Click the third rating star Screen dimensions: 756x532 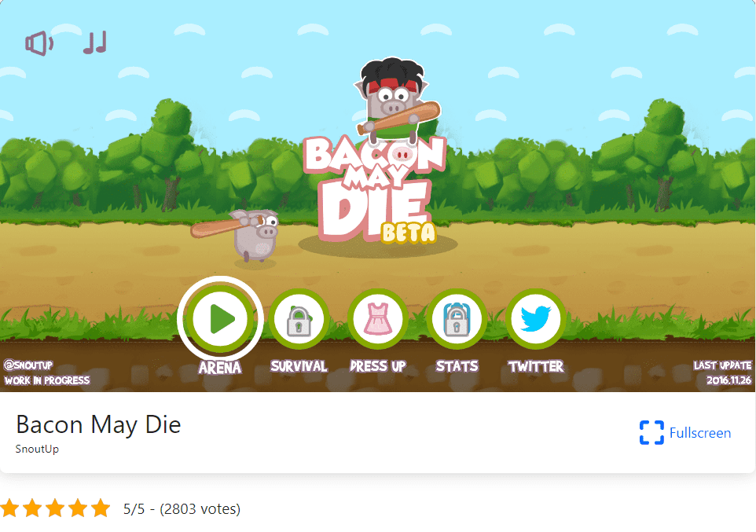click(55, 508)
